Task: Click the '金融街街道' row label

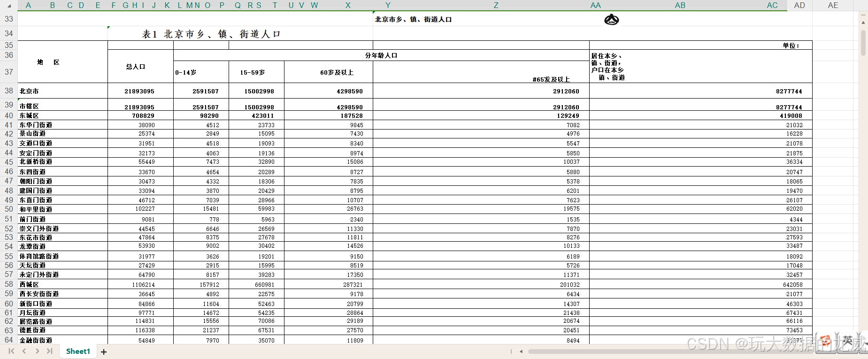Action: (36, 340)
